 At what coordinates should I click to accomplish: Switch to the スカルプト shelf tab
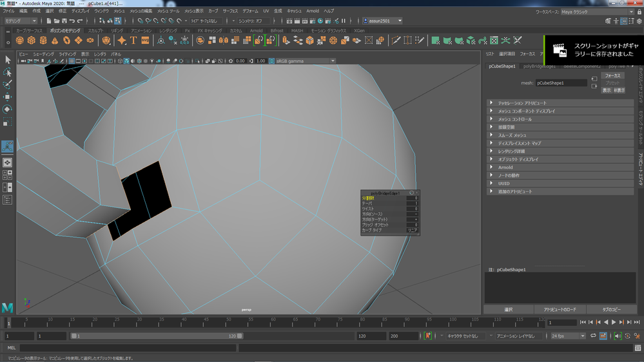(95, 30)
